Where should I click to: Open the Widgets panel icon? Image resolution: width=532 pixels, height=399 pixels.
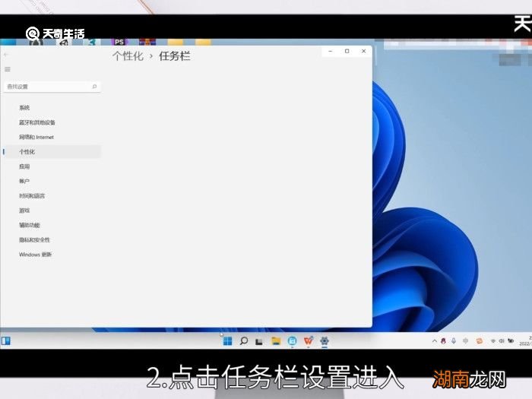point(6,341)
